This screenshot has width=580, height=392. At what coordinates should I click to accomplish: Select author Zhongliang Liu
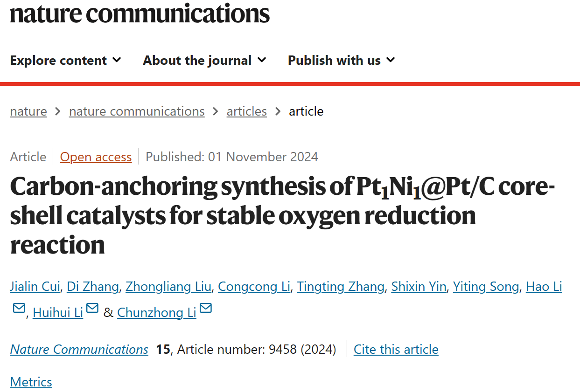[168, 286]
